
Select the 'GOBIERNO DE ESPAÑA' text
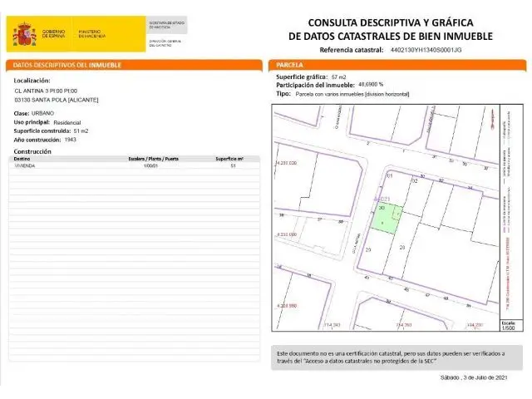[x=53, y=33]
